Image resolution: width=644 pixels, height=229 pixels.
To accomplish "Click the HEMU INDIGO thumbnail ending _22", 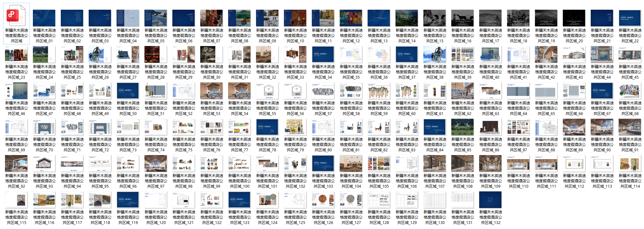I will coord(630,18).
